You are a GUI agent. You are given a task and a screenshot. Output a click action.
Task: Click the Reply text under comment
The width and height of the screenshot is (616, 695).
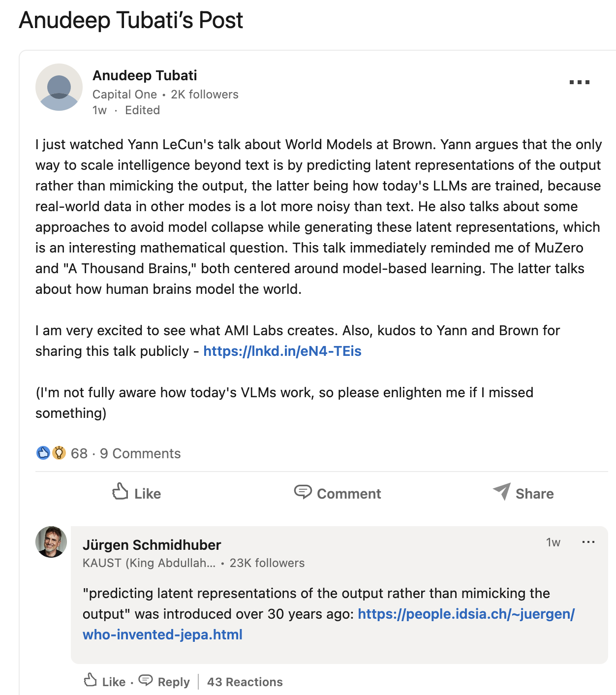click(174, 682)
